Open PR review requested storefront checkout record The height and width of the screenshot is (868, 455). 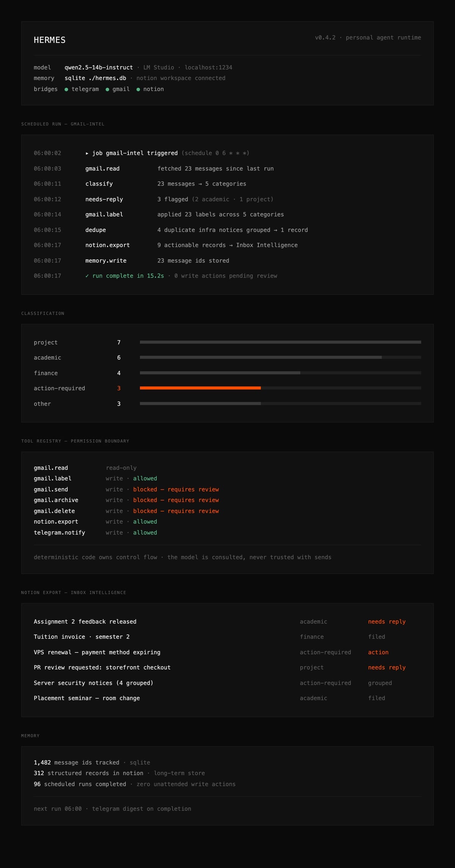pos(227,668)
